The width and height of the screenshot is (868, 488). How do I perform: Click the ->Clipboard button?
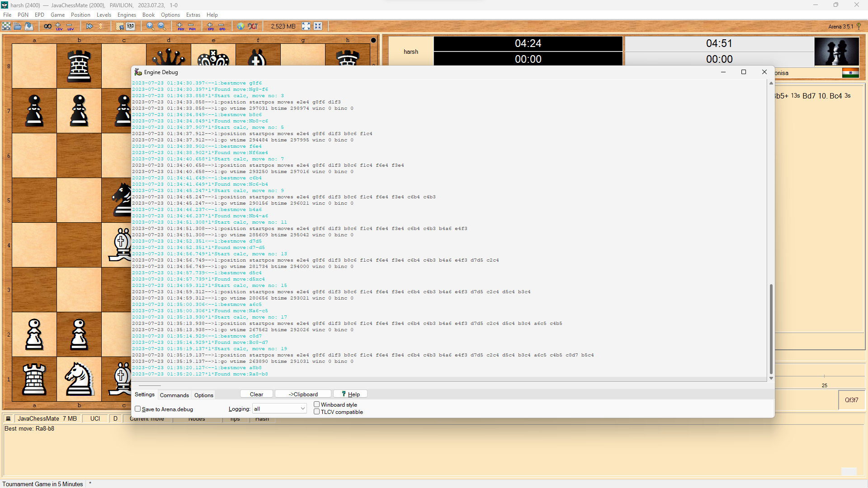(303, 394)
